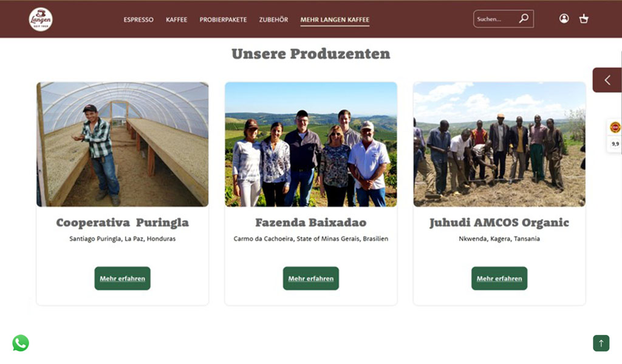This screenshot has height=364, width=622.
Task: Expand the side panel with left chevron
Action: point(607,80)
